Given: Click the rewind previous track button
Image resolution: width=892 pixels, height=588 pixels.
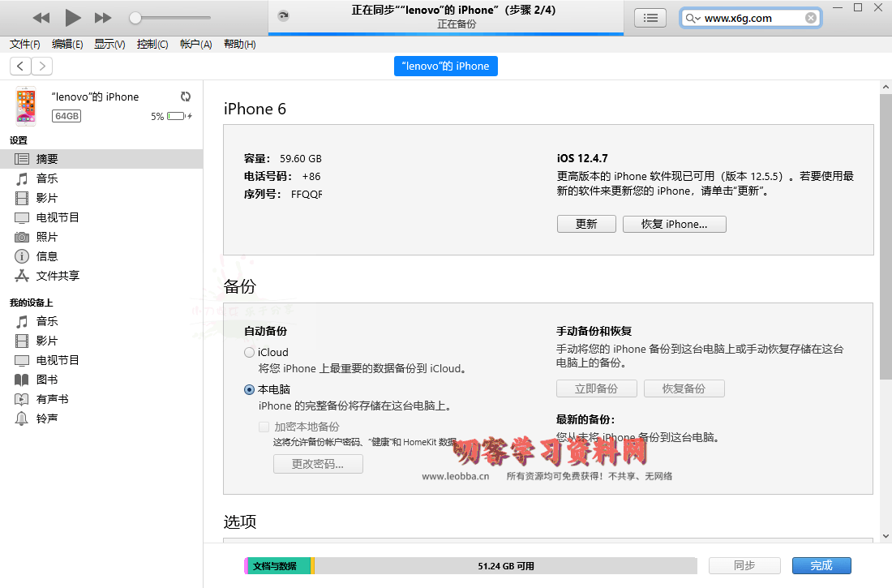Looking at the screenshot, I should [41, 18].
